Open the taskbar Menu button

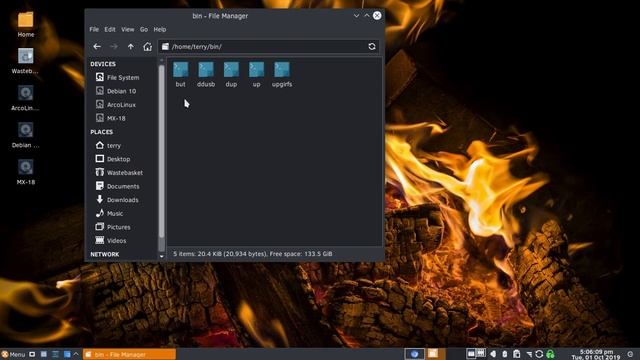click(x=13, y=354)
